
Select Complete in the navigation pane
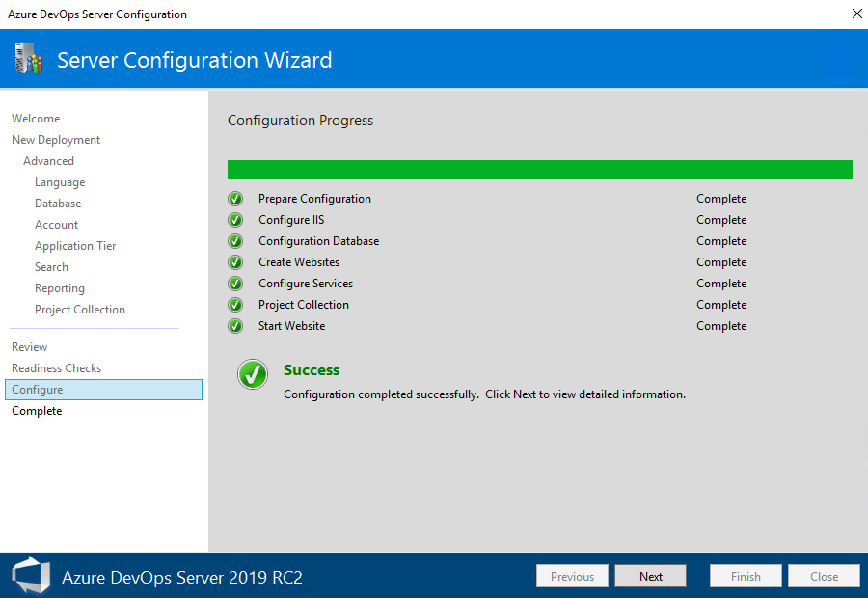[x=37, y=410]
